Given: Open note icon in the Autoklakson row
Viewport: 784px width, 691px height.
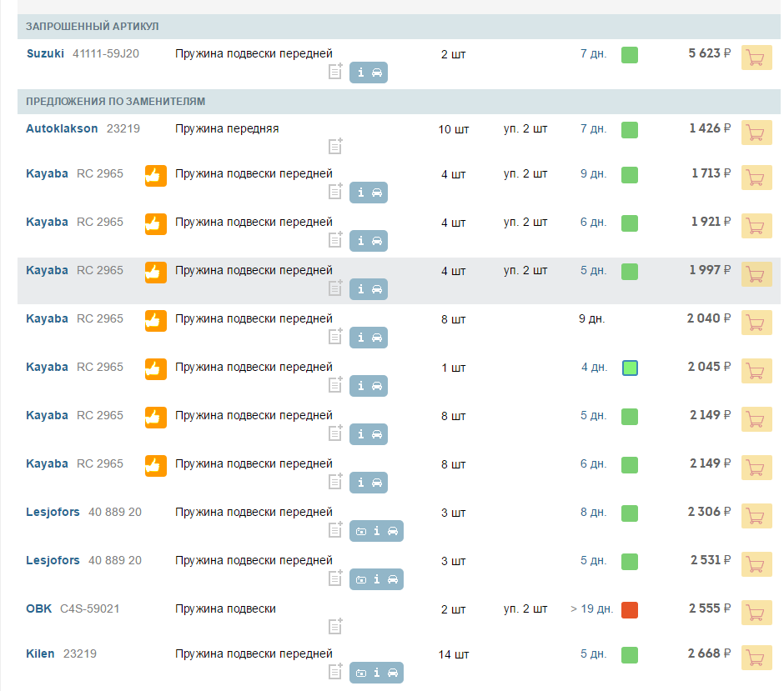Looking at the screenshot, I should (335, 147).
